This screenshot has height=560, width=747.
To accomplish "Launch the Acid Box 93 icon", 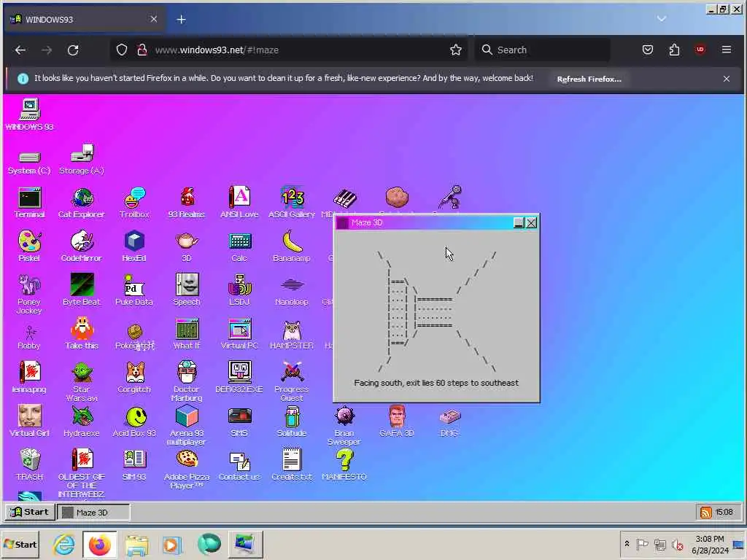I will click(134, 421).
